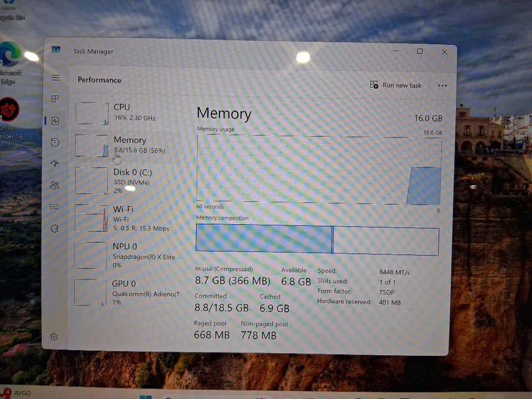Open the Details page icon
The height and width of the screenshot is (399, 532).
tap(54, 207)
